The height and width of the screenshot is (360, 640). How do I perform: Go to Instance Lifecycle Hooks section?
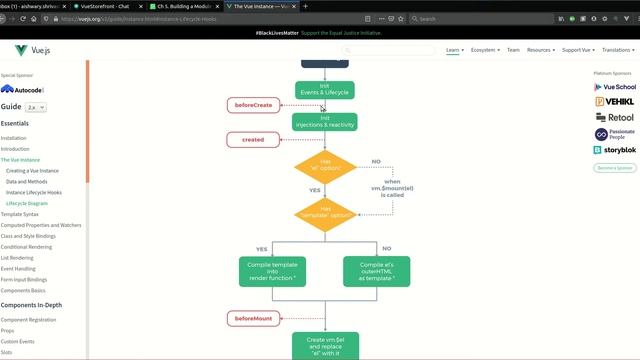34,192
